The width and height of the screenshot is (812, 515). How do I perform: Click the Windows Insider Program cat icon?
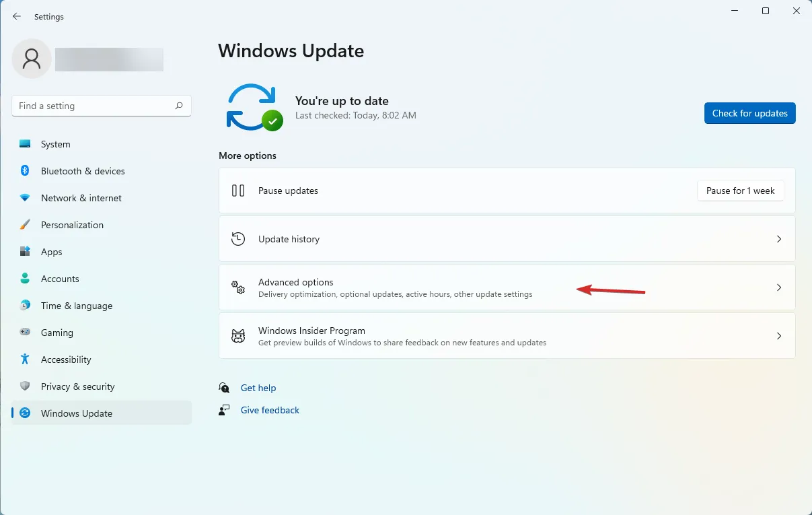[x=238, y=336]
